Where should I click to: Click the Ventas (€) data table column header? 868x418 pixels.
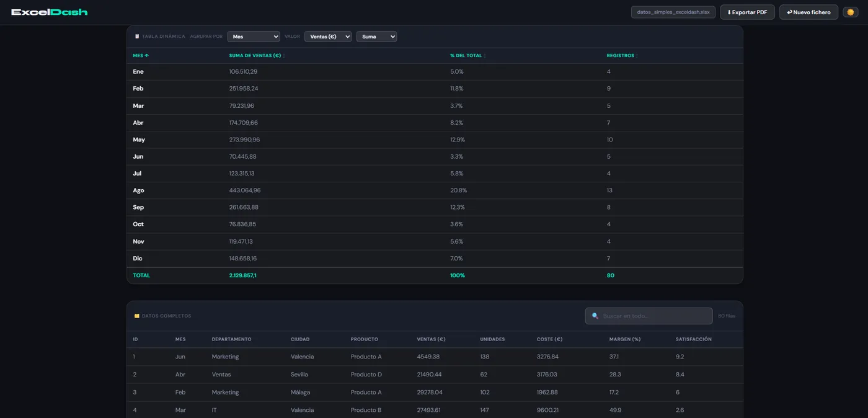(x=432, y=339)
